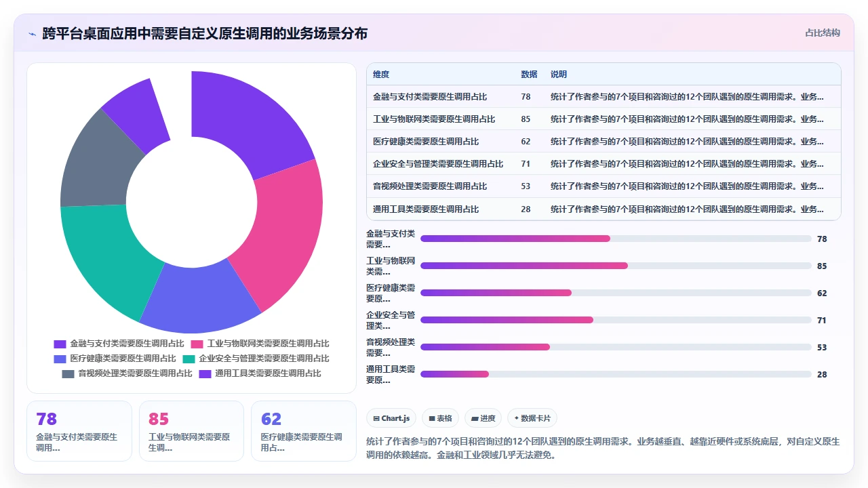
Task: Open the stat card showing 78
Action: click(x=79, y=431)
